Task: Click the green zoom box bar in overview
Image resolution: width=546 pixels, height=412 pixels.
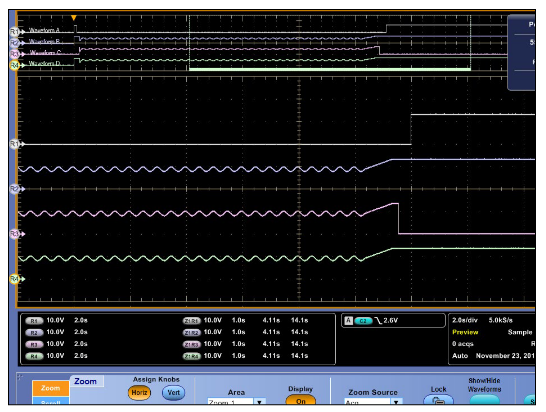Action: [x=330, y=69]
